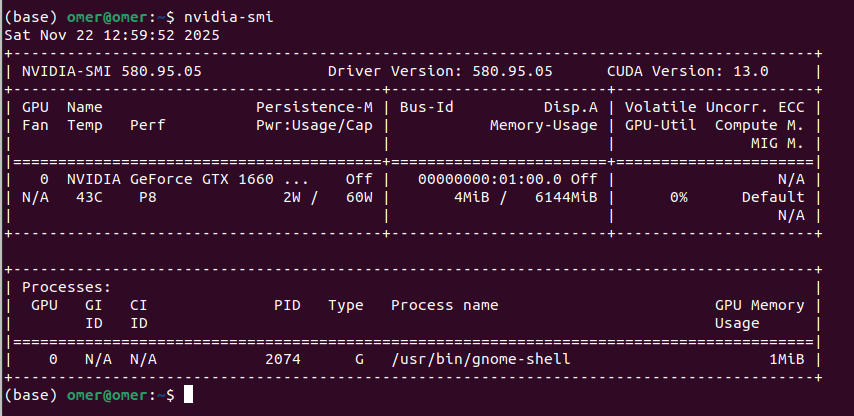Click the Default compute mode value
The width and height of the screenshot is (854, 416).
point(773,197)
